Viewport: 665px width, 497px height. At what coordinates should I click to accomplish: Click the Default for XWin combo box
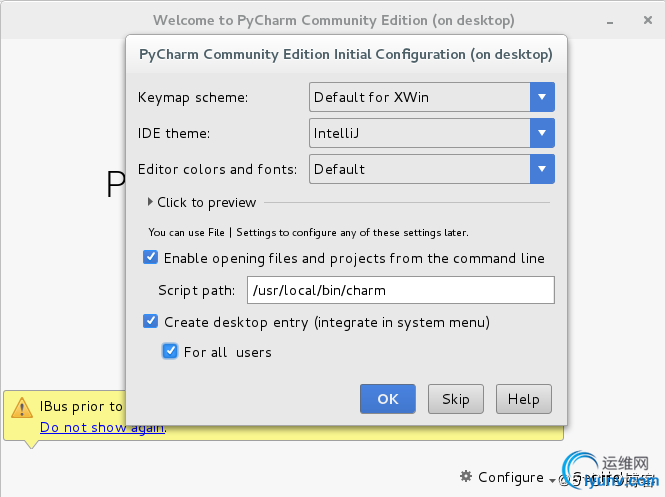click(432, 97)
